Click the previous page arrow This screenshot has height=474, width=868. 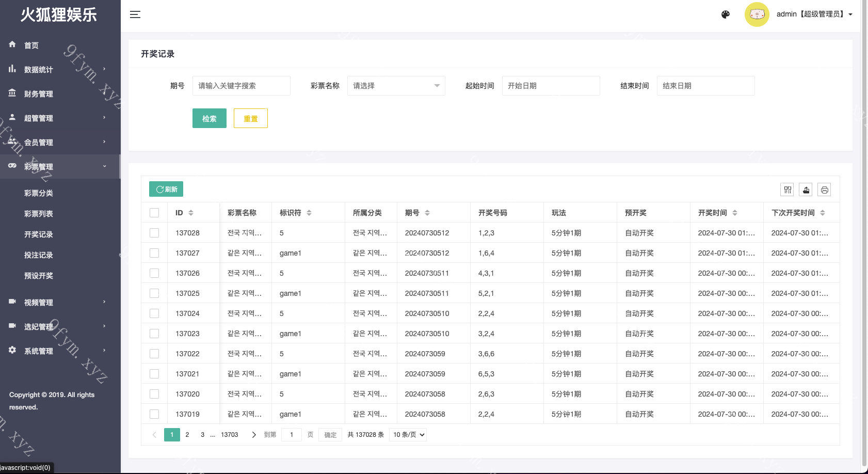pos(154,435)
